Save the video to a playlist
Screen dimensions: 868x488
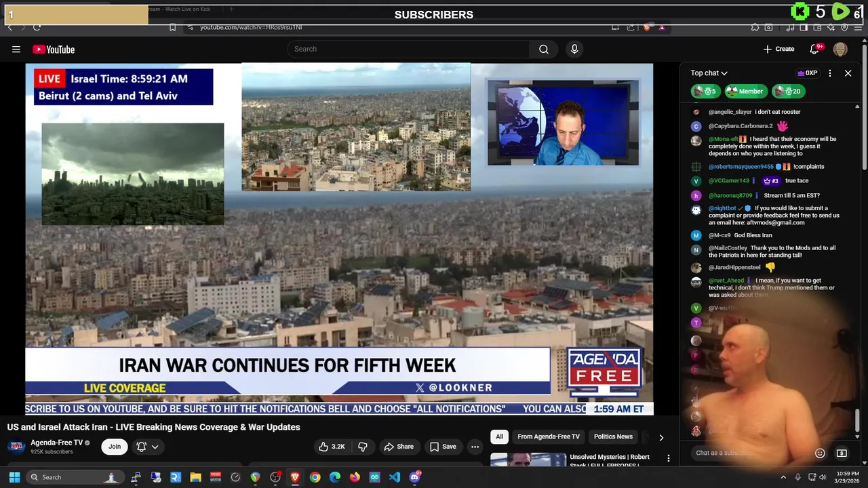point(443,447)
